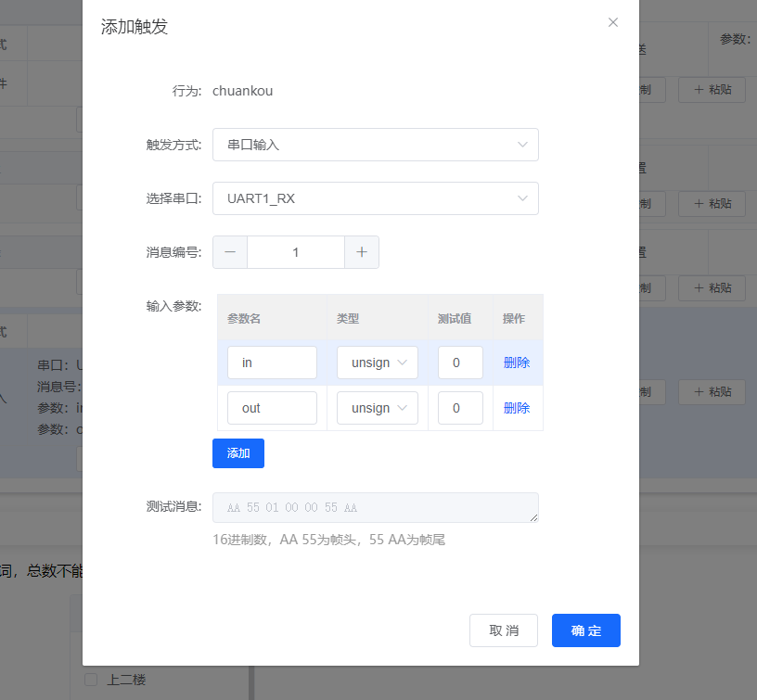Click the dropdown arrow of the 选择串口 selector
The image size is (757, 700).
pyautogui.click(x=525, y=198)
